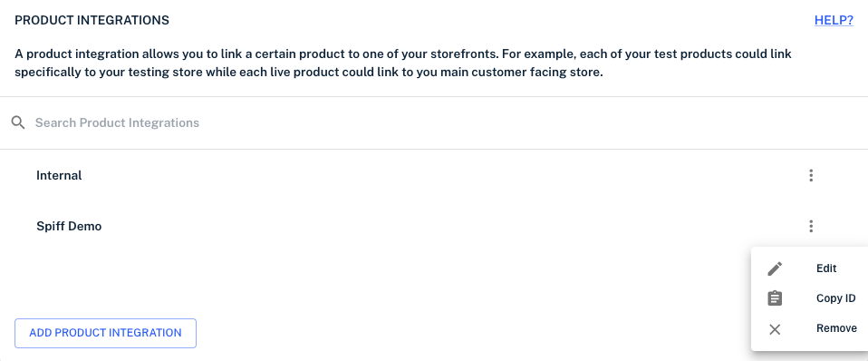
Task: Click the X icon beside Remove
Action: tap(775, 329)
